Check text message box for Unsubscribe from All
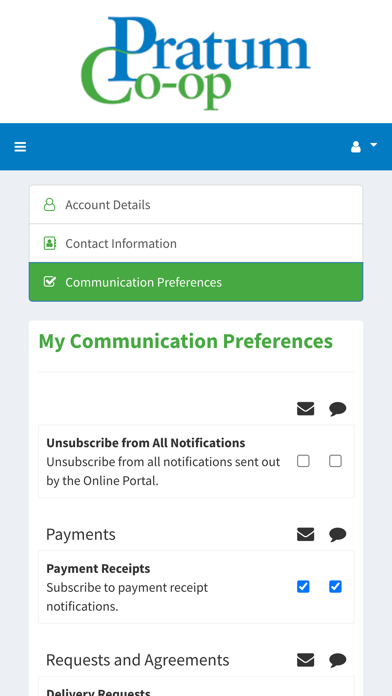The image size is (392, 696). pyautogui.click(x=335, y=461)
